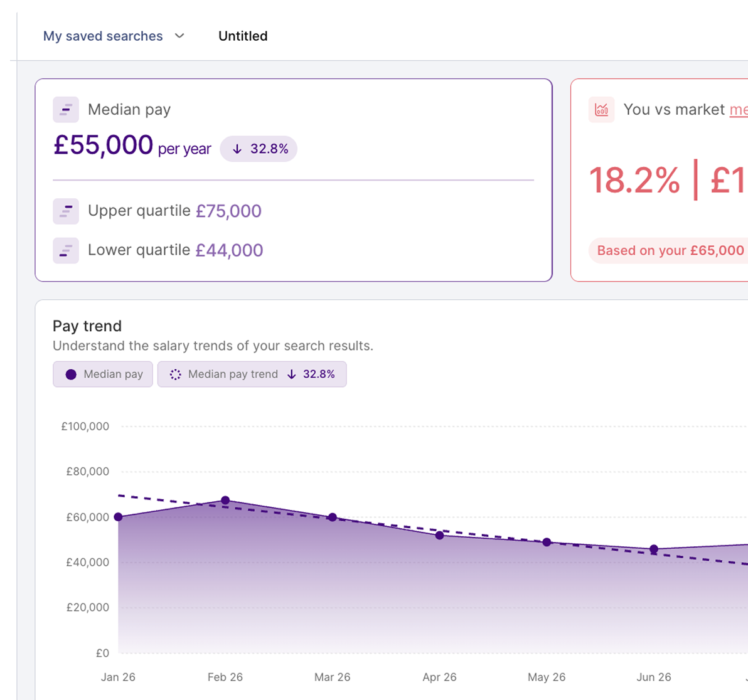
Task: Toggle the Median pay series legend
Action: [x=103, y=374]
